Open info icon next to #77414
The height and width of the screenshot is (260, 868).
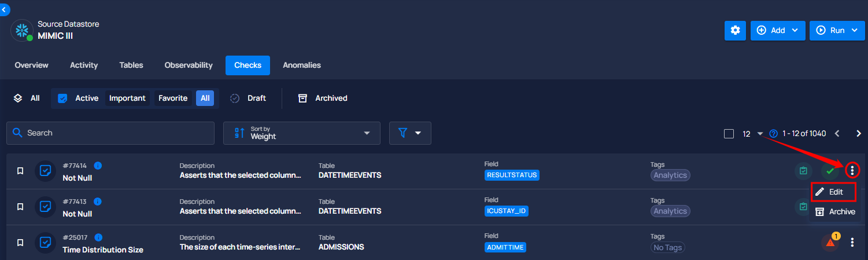click(98, 166)
